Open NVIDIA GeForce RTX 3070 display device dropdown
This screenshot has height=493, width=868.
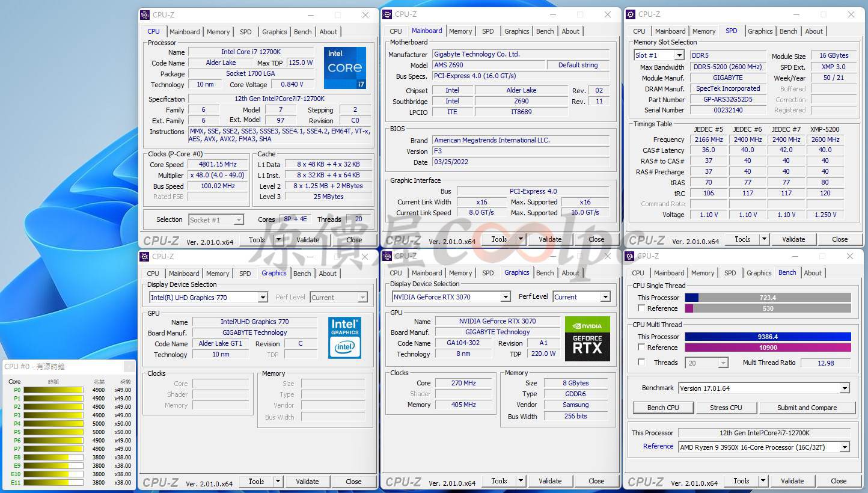(506, 297)
